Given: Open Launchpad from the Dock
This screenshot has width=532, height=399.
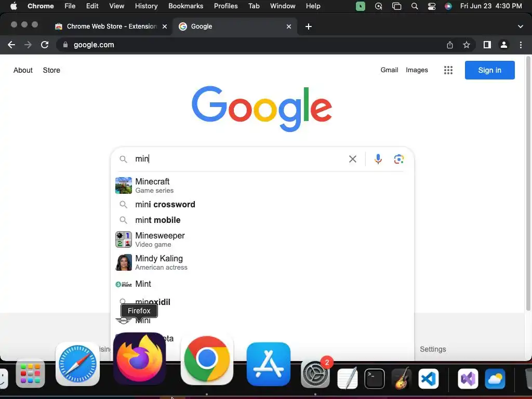Looking at the screenshot, I should (x=30, y=374).
